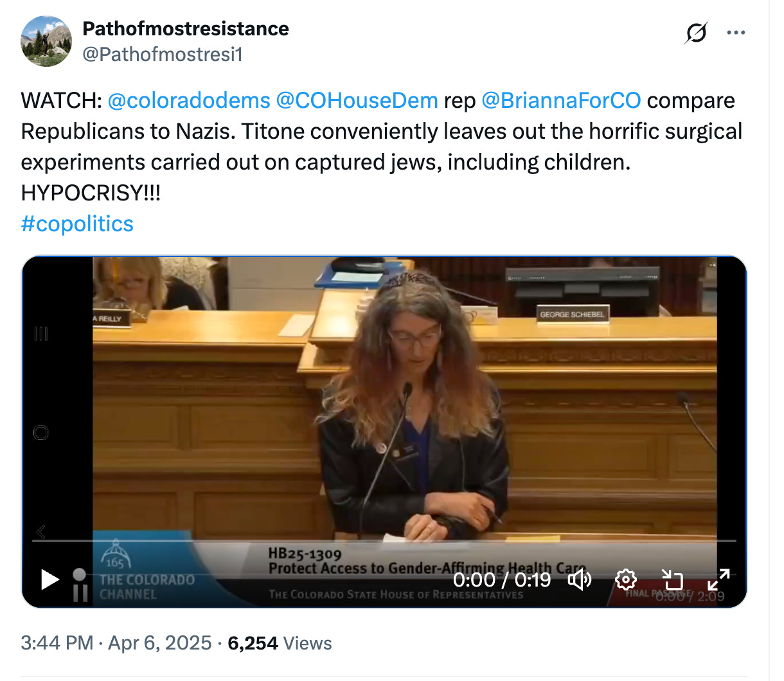Open the video settings gear
This screenshot has height=681, width=784.
point(625,580)
